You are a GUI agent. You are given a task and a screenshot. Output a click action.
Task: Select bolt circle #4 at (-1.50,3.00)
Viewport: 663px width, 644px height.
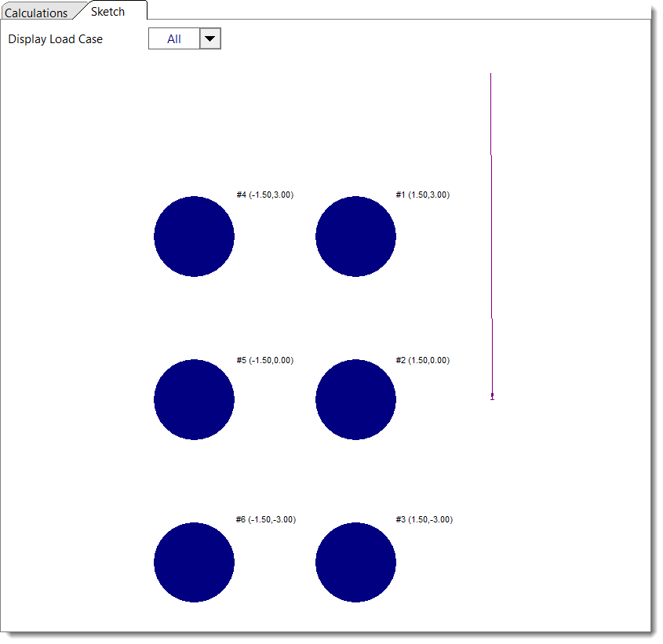(194, 236)
